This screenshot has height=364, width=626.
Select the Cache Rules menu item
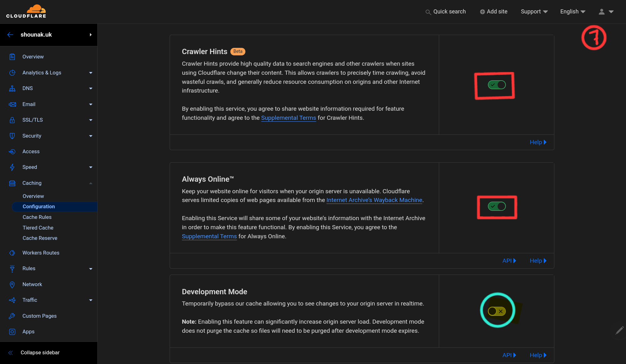click(37, 217)
